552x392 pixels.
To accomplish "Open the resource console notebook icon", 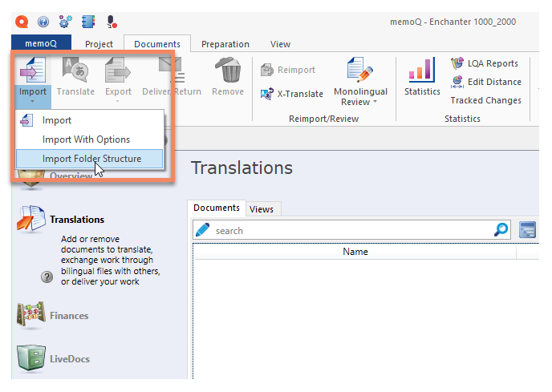I will click(x=88, y=22).
